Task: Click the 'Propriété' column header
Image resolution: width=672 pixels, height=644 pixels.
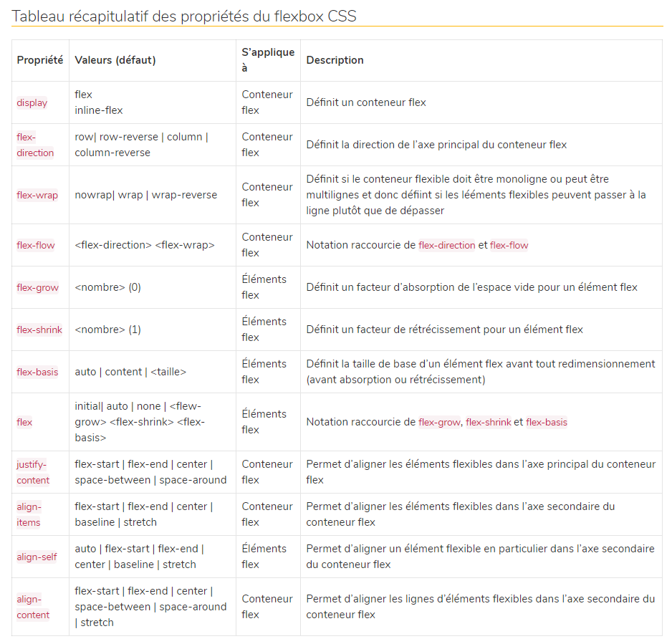Action: (40, 60)
